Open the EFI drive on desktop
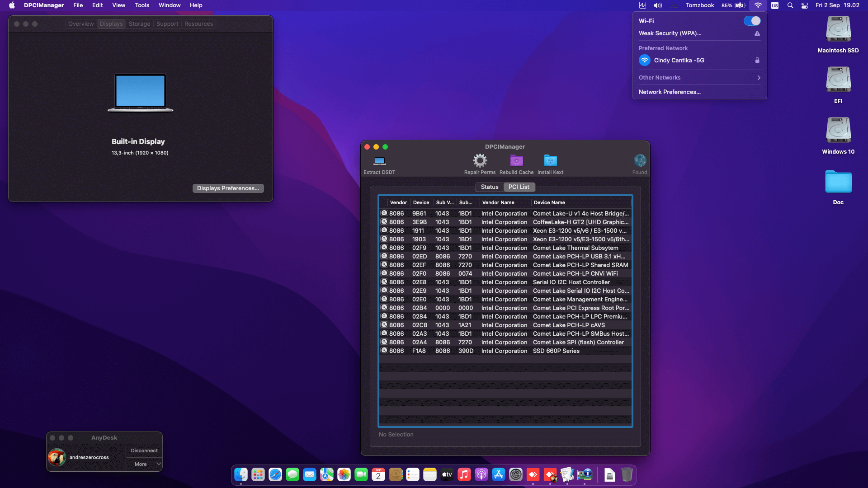 [838, 80]
